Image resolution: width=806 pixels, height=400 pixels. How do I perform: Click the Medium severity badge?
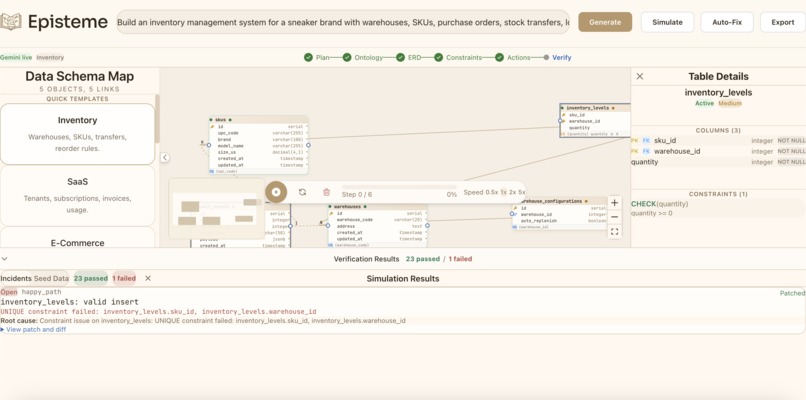(730, 103)
